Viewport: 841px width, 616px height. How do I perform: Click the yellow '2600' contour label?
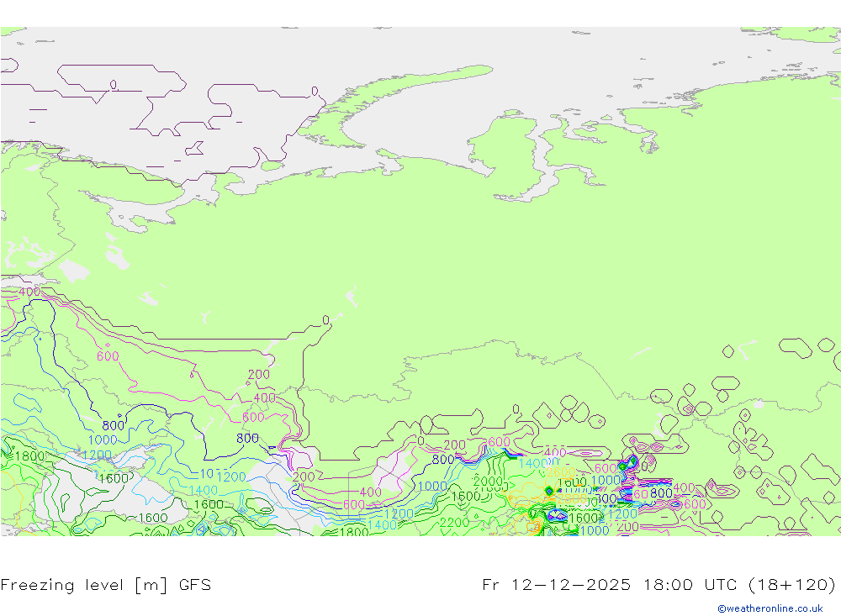click(560, 472)
